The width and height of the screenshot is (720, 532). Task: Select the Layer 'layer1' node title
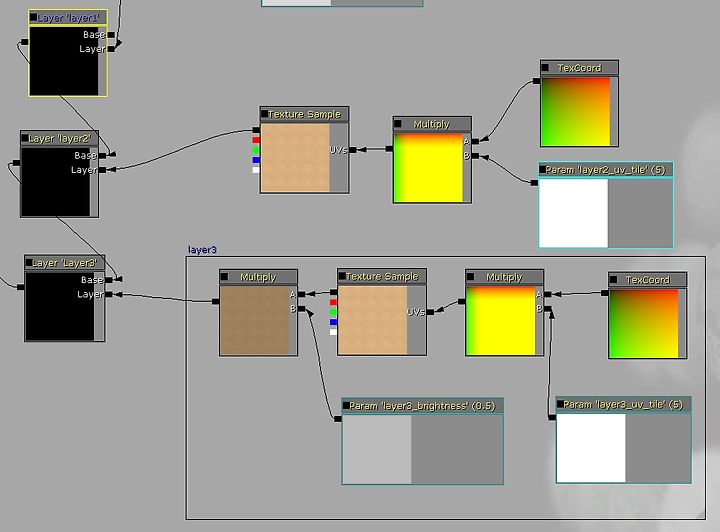[x=68, y=18]
